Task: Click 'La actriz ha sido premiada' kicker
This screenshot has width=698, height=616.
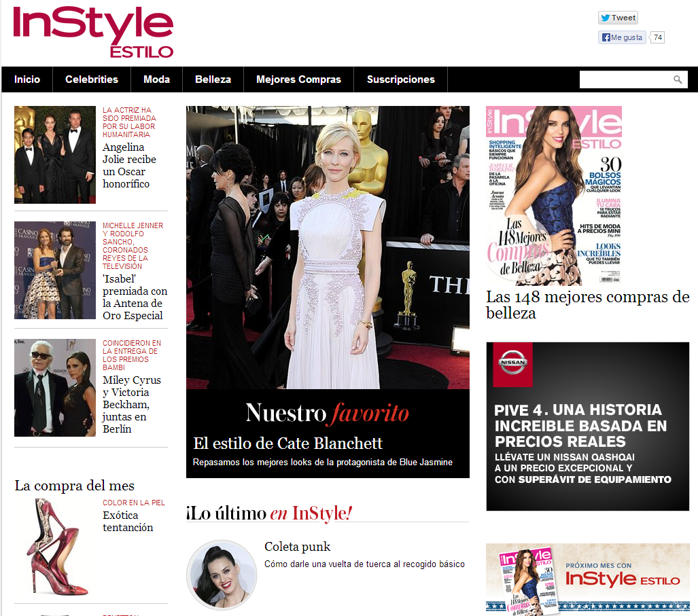Action: (129, 122)
